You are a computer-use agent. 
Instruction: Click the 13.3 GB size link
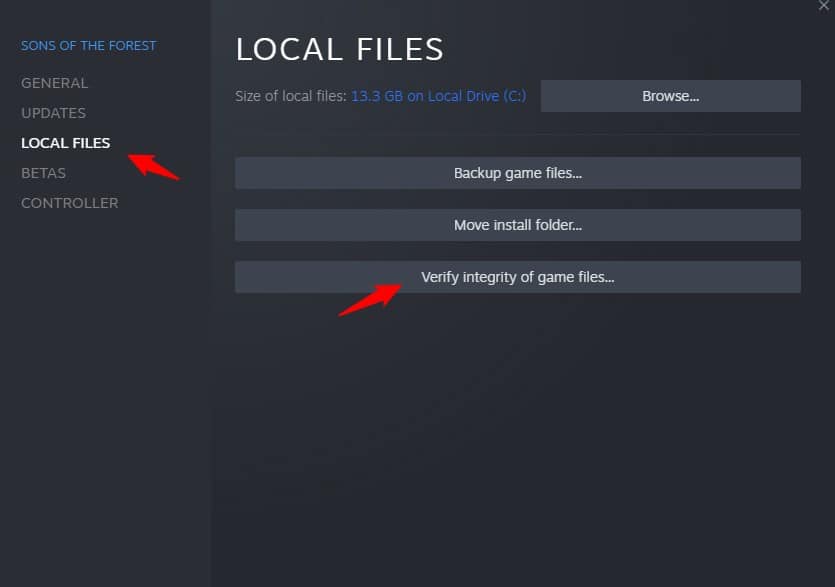coord(379,97)
